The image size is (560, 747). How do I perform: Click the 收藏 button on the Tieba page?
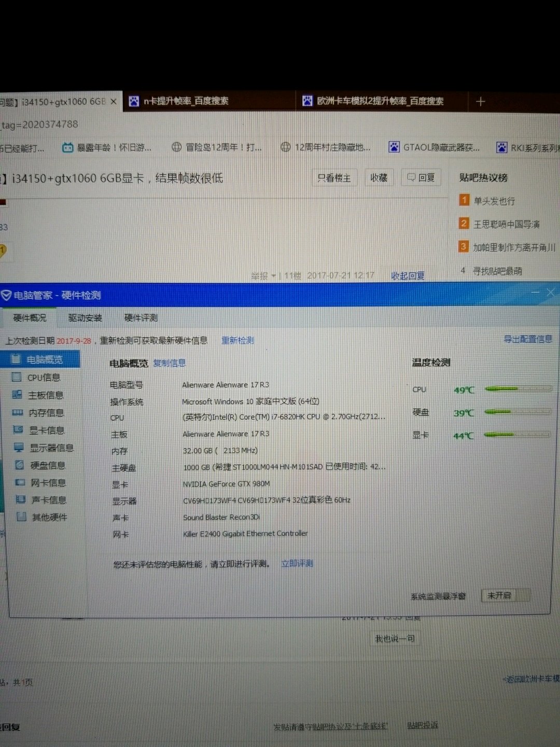pos(379,177)
